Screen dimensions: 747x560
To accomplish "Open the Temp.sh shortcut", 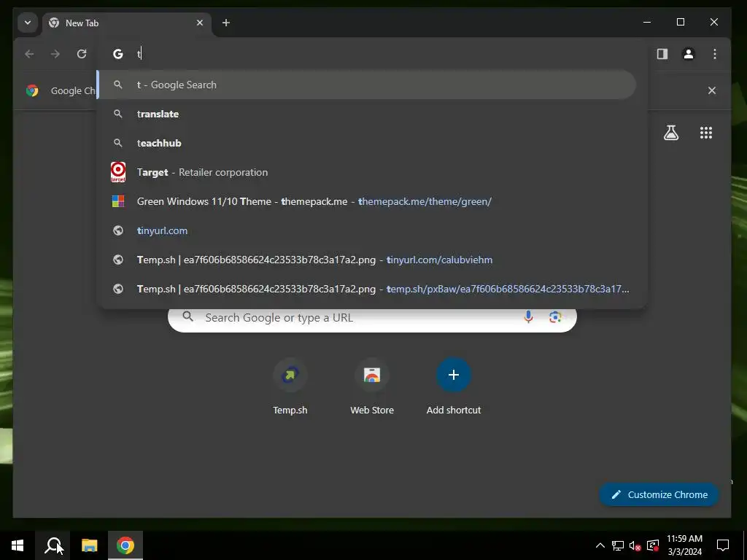I will point(290,386).
